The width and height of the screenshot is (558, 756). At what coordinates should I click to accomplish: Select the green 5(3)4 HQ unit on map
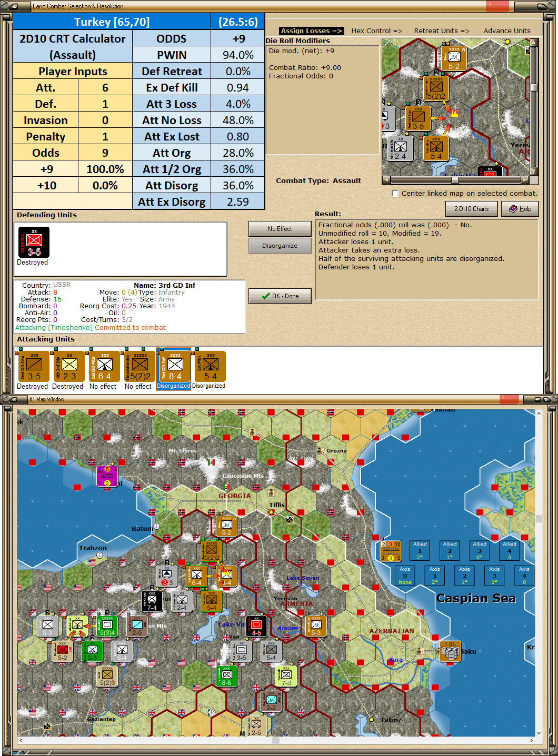pyautogui.click(x=107, y=626)
